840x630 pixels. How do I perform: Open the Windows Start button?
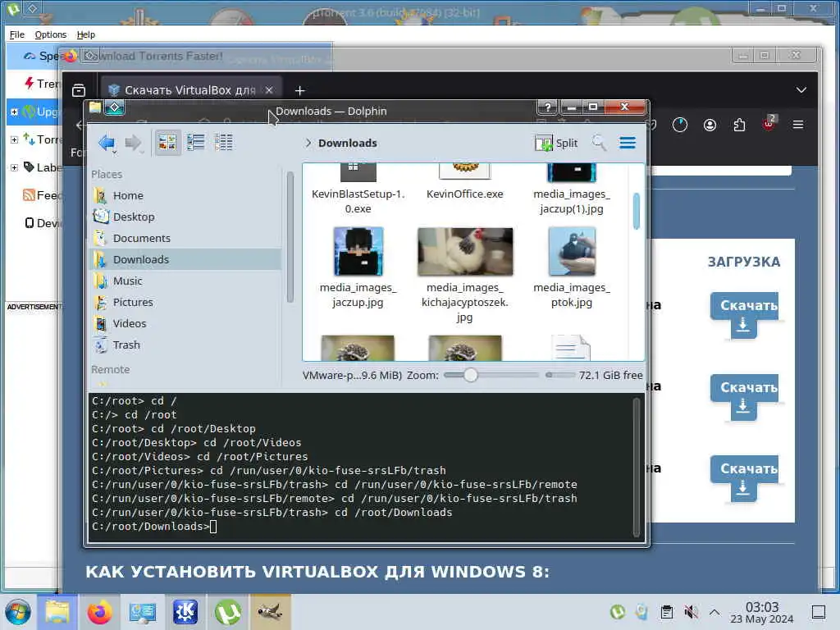coord(18,612)
